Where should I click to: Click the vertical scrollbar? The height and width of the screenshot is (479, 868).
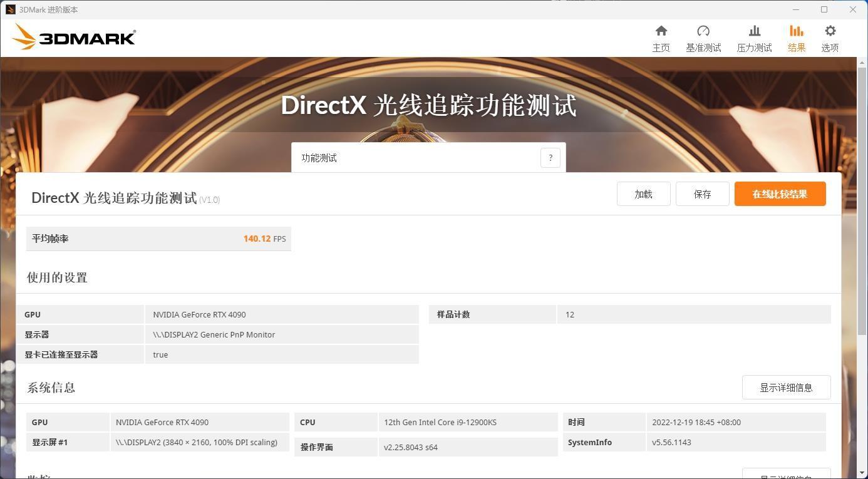(x=862, y=200)
